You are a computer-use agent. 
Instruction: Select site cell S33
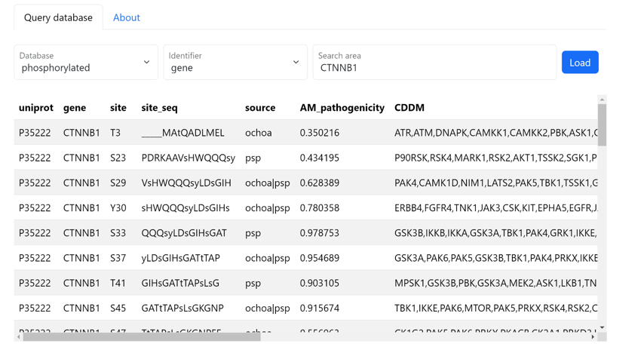tap(118, 233)
